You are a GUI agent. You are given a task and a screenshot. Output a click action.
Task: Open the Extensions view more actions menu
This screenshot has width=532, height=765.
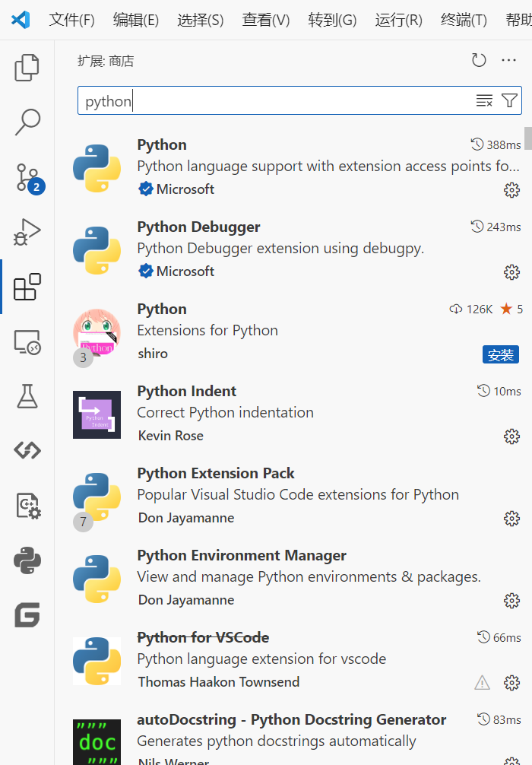click(x=509, y=61)
